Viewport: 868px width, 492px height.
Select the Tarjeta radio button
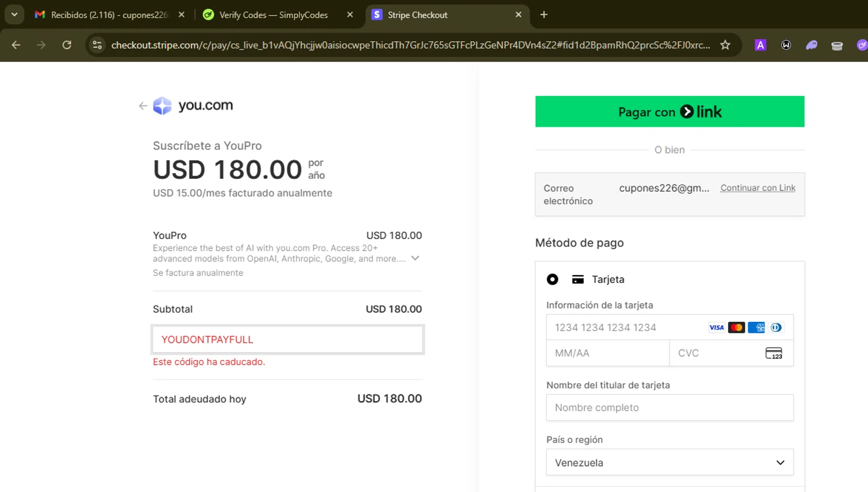tap(553, 280)
